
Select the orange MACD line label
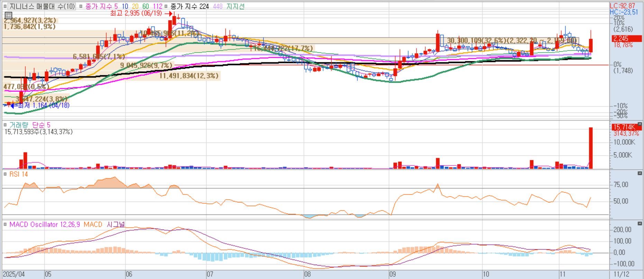pyautogui.click(x=93, y=224)
